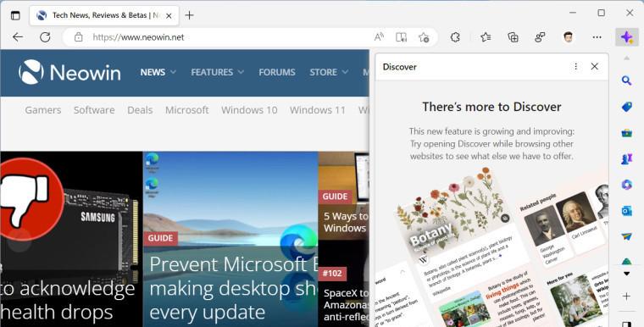Click the red GUIDE label on Edge article
The width and height of the screenshot is (644, 327).
point(161,238)
